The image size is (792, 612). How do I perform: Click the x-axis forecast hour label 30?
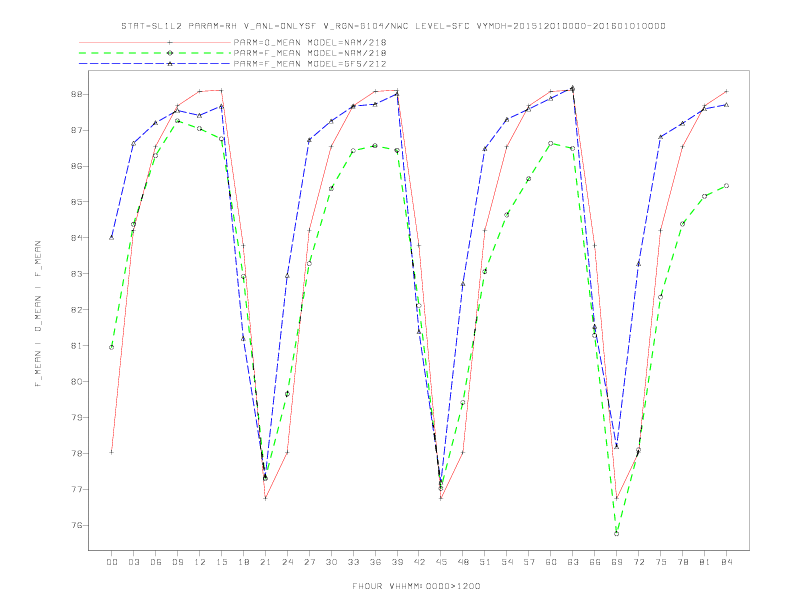click(331, 562)
